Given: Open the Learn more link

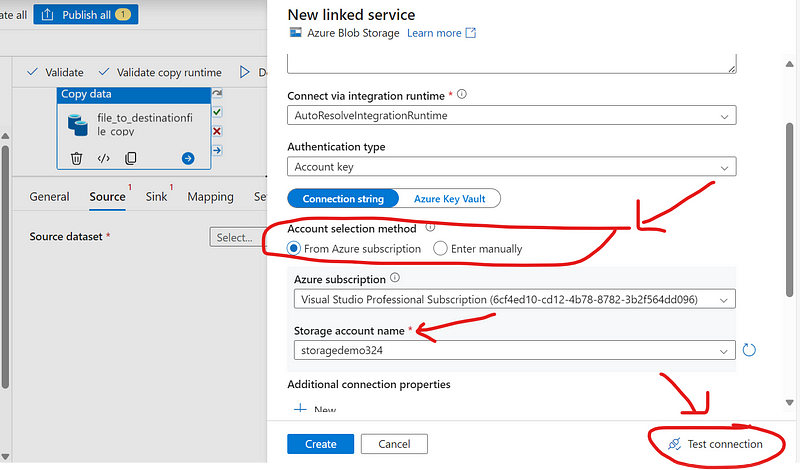Looking at the screenshot, I should click(441, 33).
